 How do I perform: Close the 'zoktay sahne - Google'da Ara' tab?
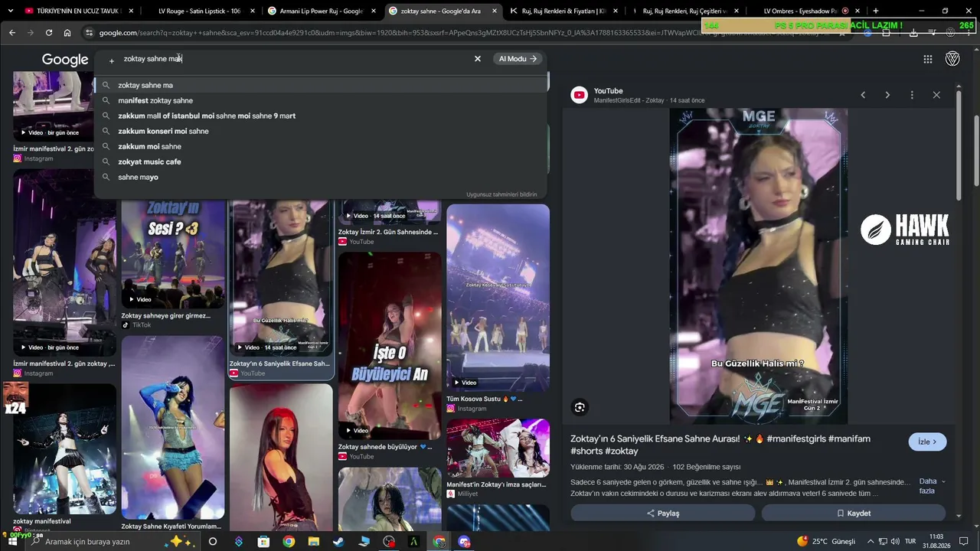pos(494,11)
